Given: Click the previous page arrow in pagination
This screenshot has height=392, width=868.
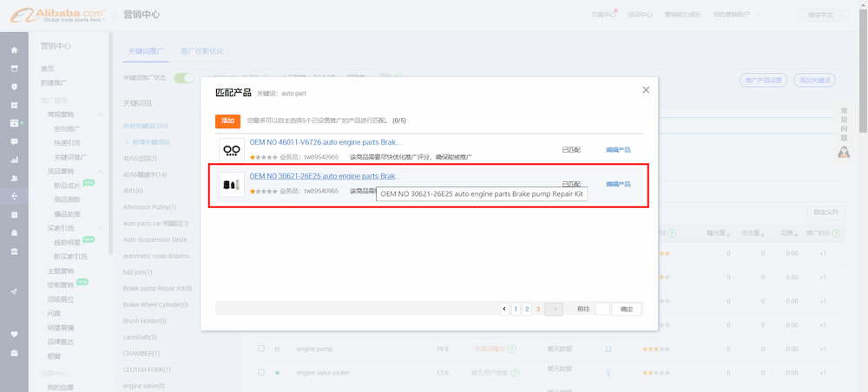Looking at the screenshot, I should point(504,309).
